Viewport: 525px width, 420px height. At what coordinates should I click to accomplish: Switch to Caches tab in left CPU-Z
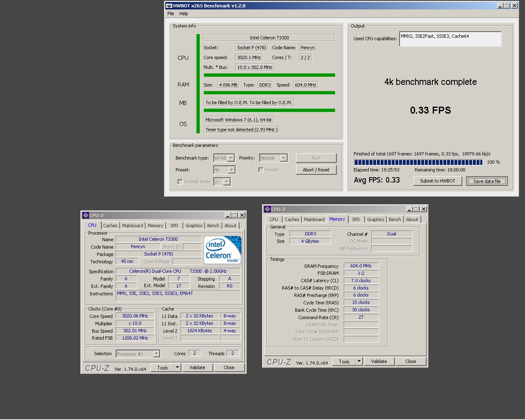110,226
